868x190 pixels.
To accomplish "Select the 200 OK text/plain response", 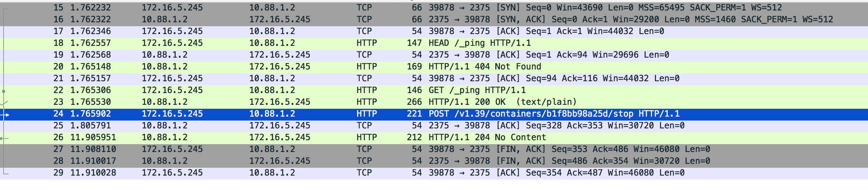I will pyautogui.click(x=434, y=102).
